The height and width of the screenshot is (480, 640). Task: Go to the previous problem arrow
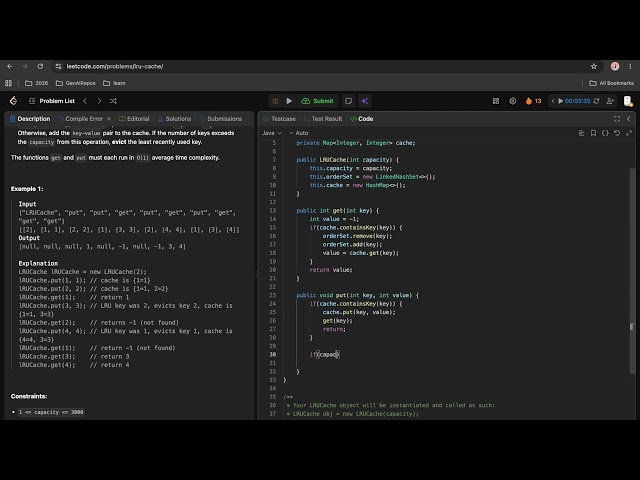point(85,101)
